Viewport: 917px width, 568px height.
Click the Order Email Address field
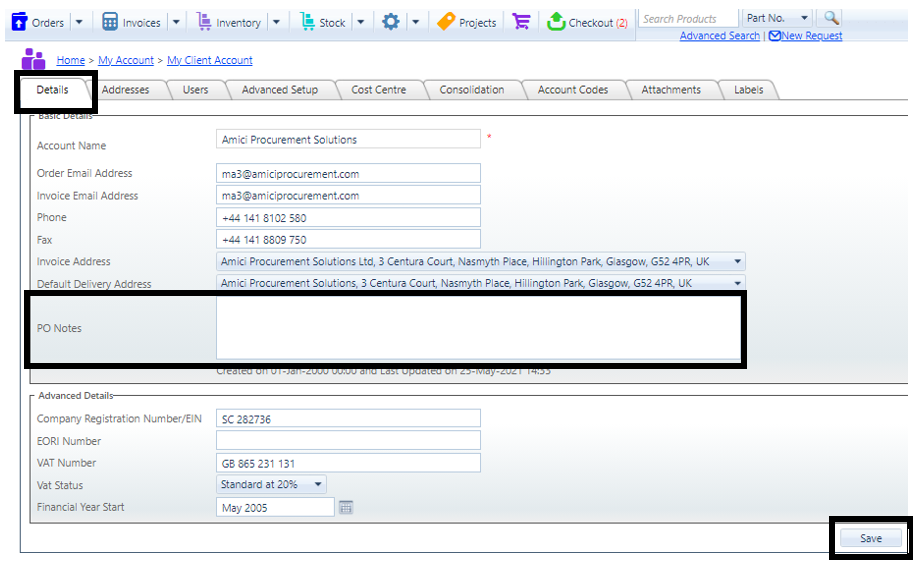(349, 174)
